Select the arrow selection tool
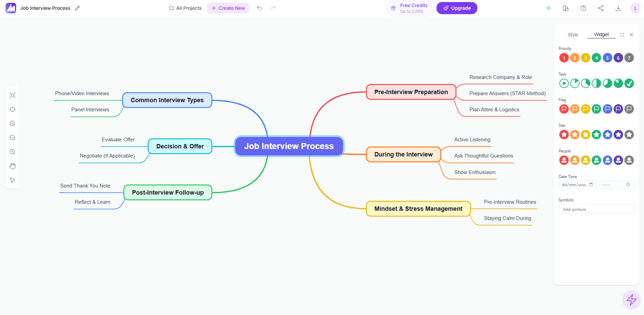The height and width of the screenshot is (315, 644). (x=13, y=180)
